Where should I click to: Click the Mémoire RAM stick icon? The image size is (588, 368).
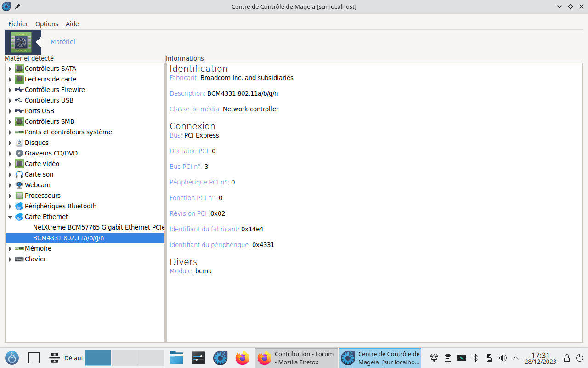click(19, 248)
